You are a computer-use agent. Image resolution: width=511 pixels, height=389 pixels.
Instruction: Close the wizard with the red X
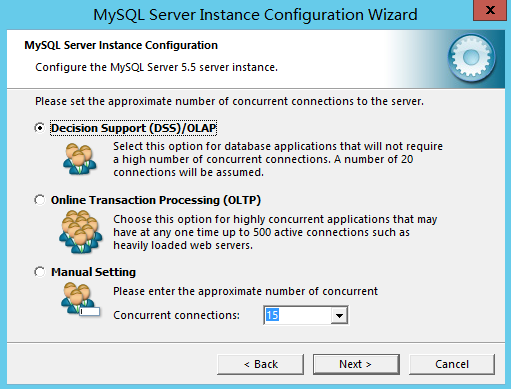coord(490,10)
